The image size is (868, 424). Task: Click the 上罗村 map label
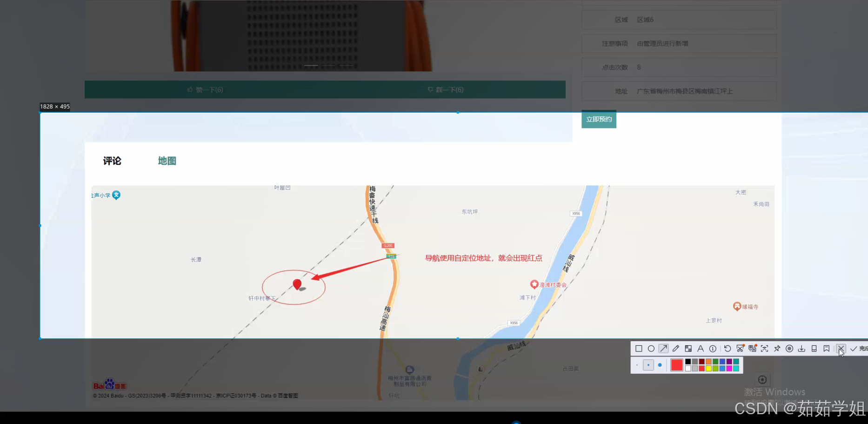[x=714, y=321]
